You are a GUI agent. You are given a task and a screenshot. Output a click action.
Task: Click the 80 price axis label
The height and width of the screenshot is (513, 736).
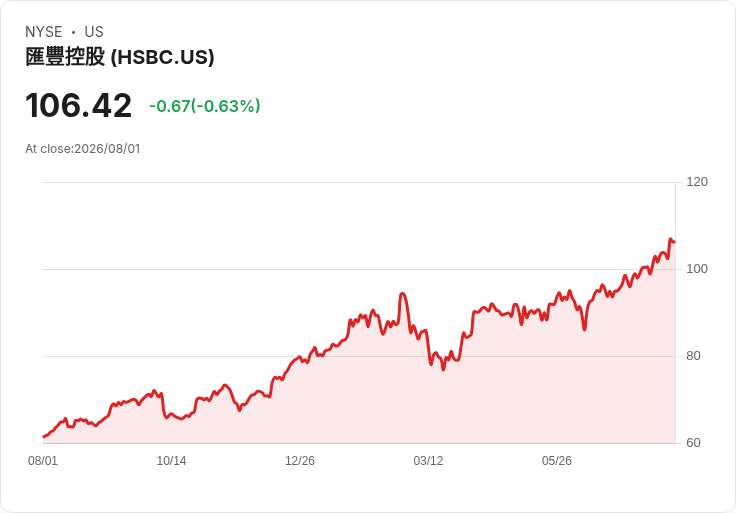click(x=693, y=356)
